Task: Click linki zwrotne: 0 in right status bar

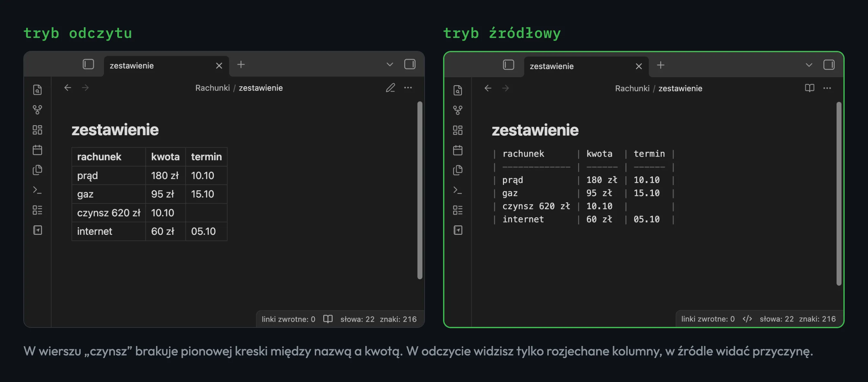Action: pos(708,319)
